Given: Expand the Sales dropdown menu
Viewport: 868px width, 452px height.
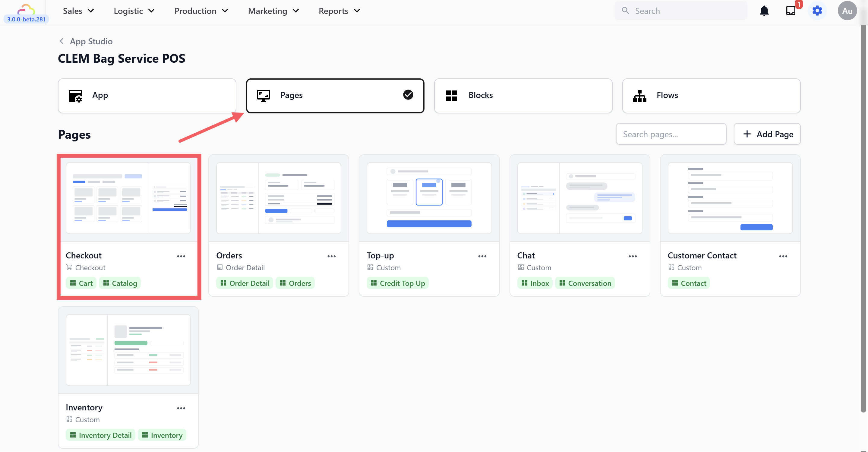Looking at the screenshot, I should click(78, 11).
